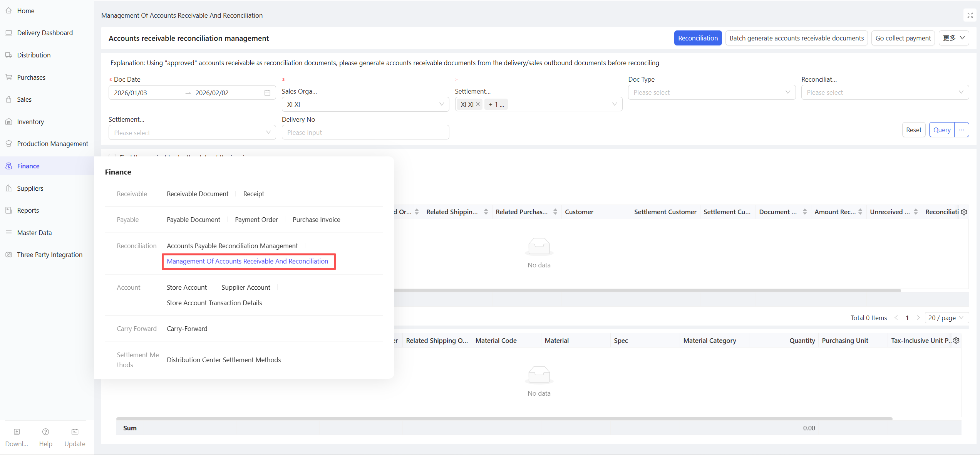Viewport: 980px width, 455px height.
Task: Click the Download icon in bottom bar
Action: [x=17, y=432]
